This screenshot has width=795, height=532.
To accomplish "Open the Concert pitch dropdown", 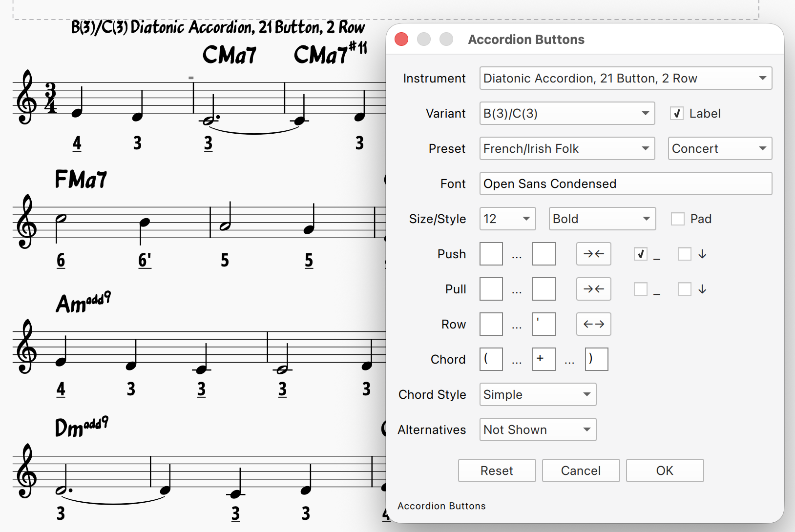I will 719,148.
